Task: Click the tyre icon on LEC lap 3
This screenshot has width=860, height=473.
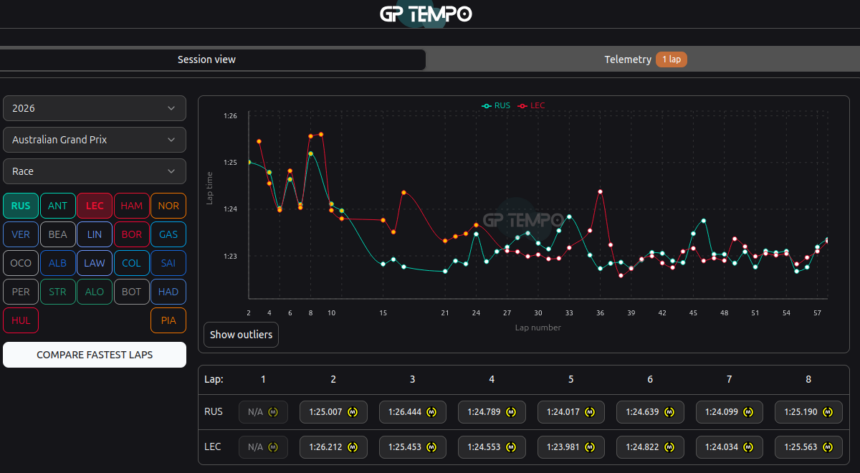Action: (x=432, y=447)
